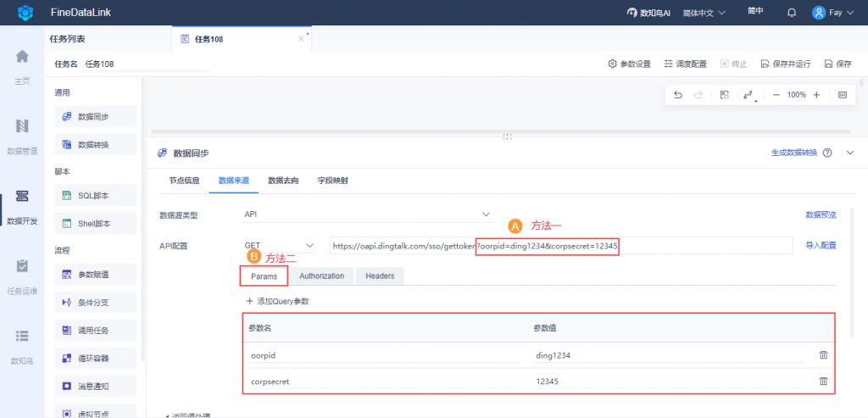Open 调度配置 schedule configuration

685,64
